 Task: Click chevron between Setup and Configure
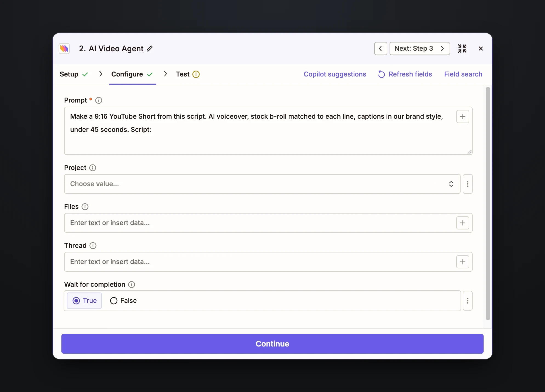coord(101,74)
